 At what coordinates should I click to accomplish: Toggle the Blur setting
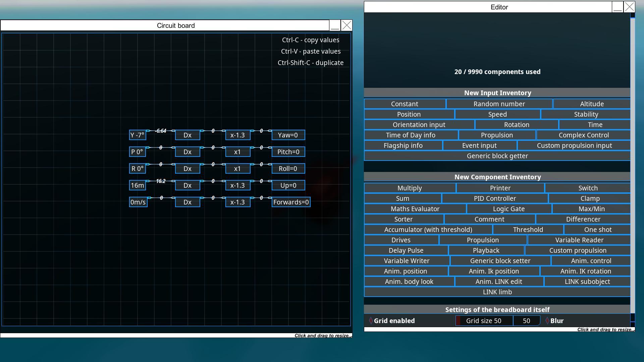pyautogui.click(x=547, y=321)
